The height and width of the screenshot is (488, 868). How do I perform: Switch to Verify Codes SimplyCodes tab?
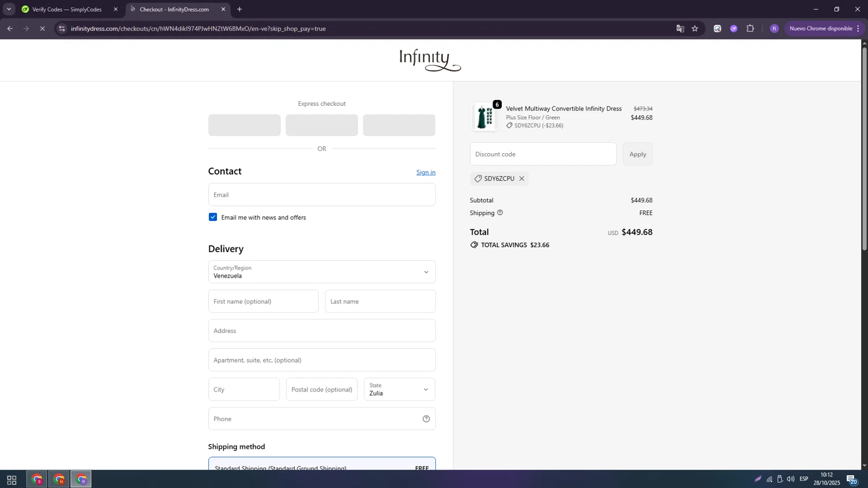coord(68,9)
